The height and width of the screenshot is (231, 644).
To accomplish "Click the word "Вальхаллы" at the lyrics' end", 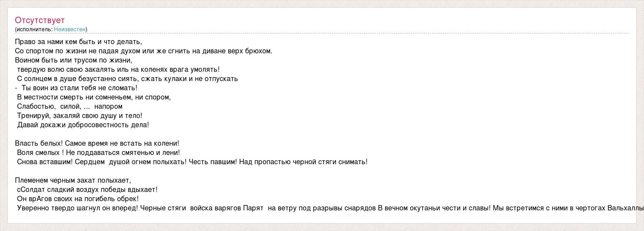I will (x=626, y=208).
